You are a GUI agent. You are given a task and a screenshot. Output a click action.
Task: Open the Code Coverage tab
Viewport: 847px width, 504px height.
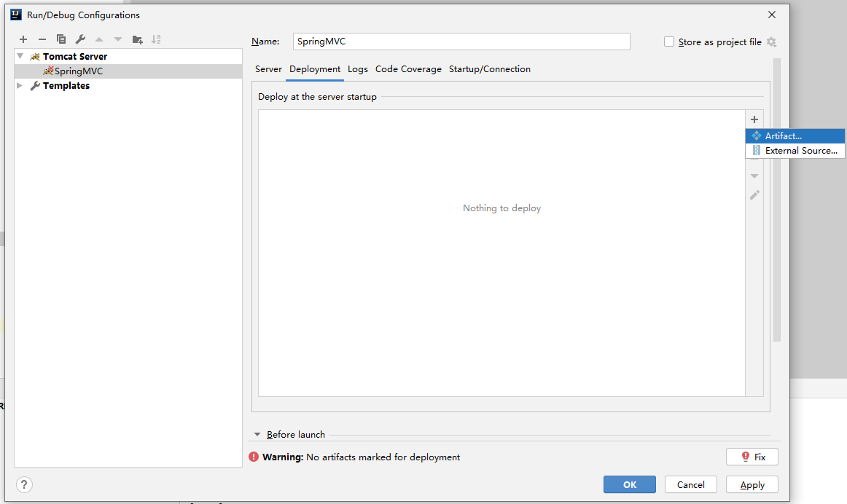point(408,69)
